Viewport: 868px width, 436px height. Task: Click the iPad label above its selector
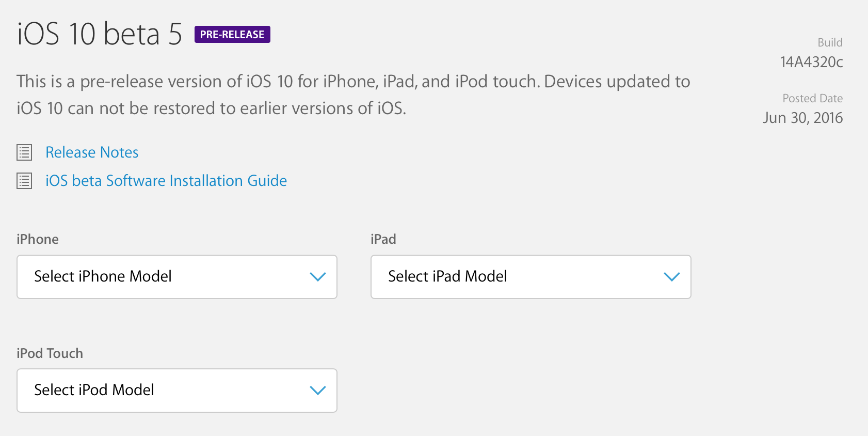(383, 239)
